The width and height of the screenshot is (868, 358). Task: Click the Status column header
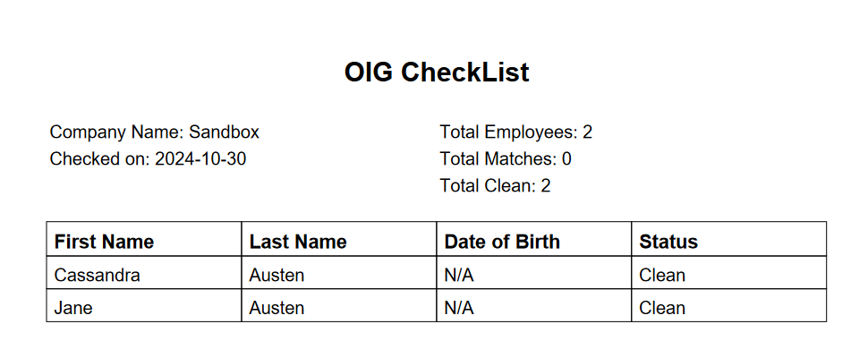(x=729, y=239)
